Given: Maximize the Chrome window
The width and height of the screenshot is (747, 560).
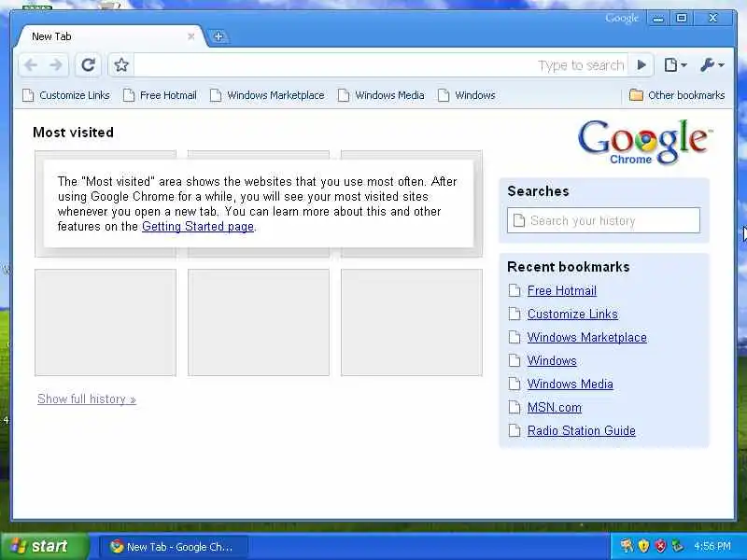Looking at the screenshot, I should 682,19.
